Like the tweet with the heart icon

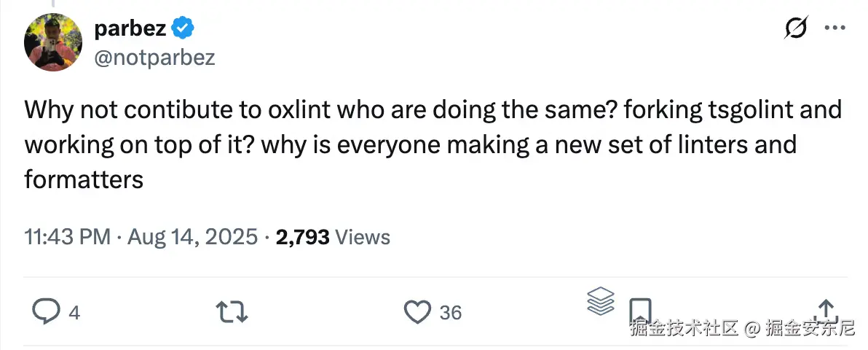tap(418, 312)
